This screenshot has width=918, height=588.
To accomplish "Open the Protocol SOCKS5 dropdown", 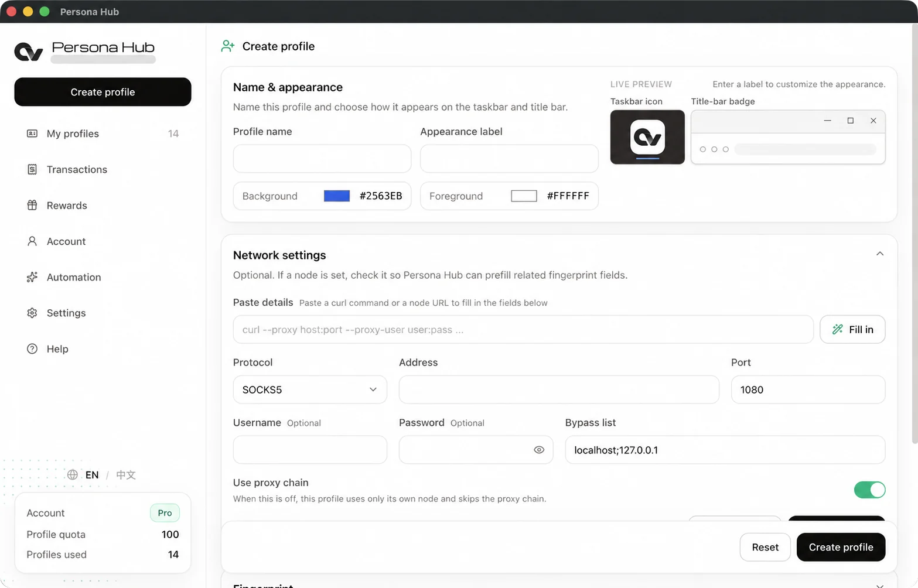I will click(310, 389).
